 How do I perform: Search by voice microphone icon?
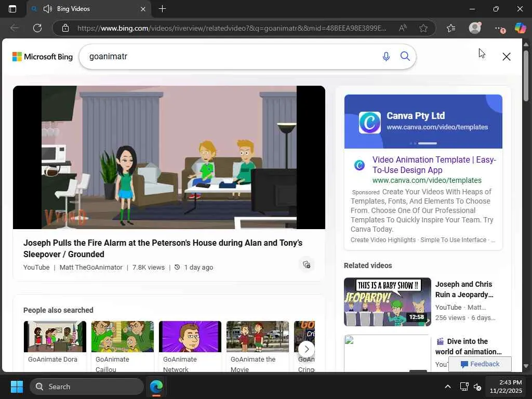pos(386,56)
